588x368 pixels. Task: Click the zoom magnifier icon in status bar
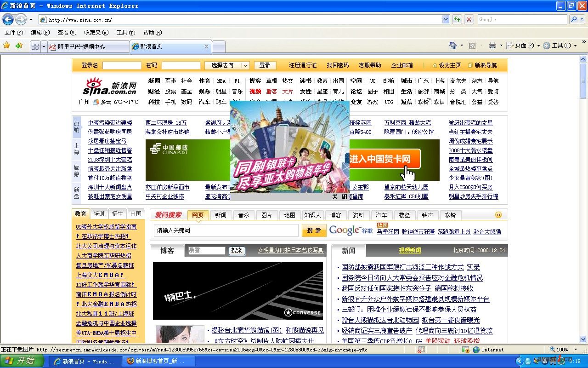552,350
